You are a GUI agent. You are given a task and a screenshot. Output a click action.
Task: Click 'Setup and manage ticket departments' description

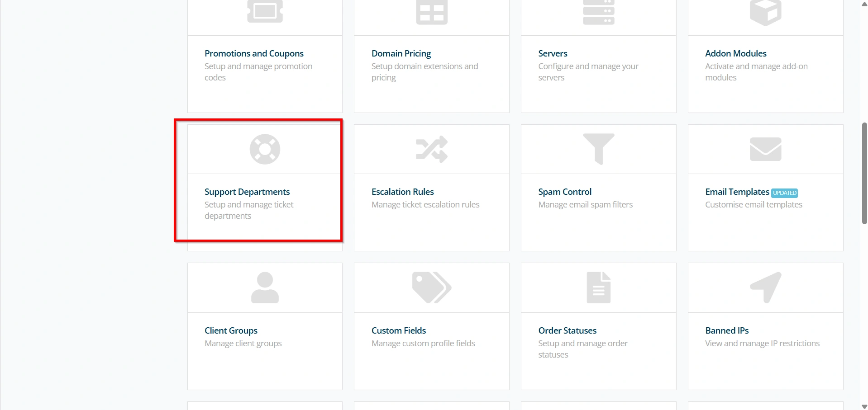pos(249,210)
